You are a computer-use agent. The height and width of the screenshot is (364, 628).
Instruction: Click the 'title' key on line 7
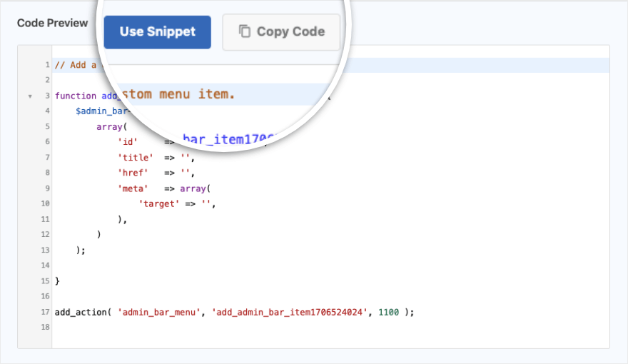pos(136,157)
